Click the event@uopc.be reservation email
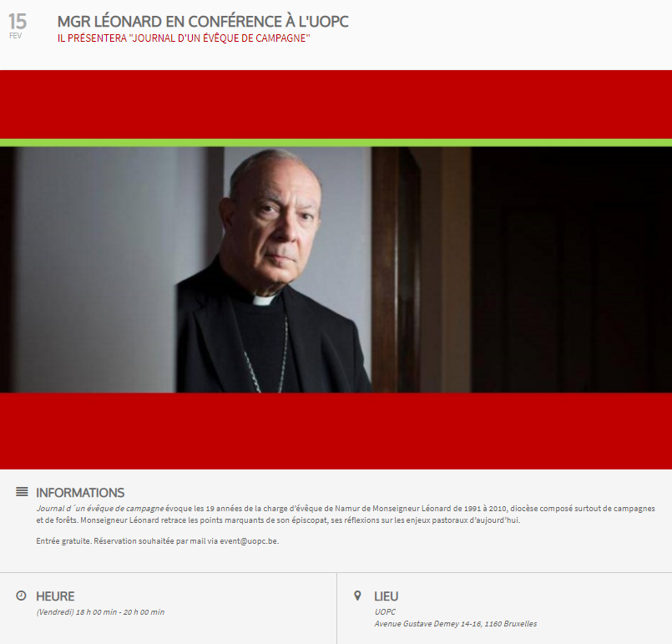This screenshot has height=644, width=672. pyautogui.click(x=249, y=541)
